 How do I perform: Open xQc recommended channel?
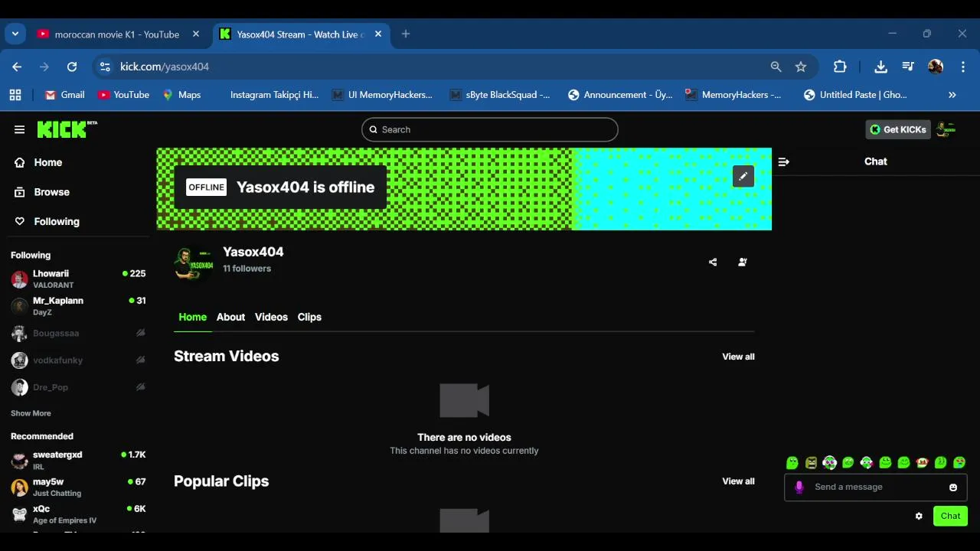tap(78, 514)
